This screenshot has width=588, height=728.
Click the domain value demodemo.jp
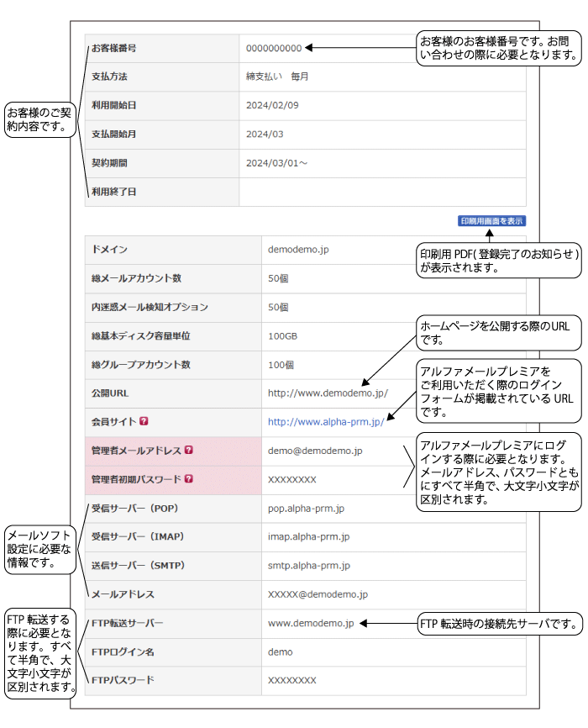[298, 250]
